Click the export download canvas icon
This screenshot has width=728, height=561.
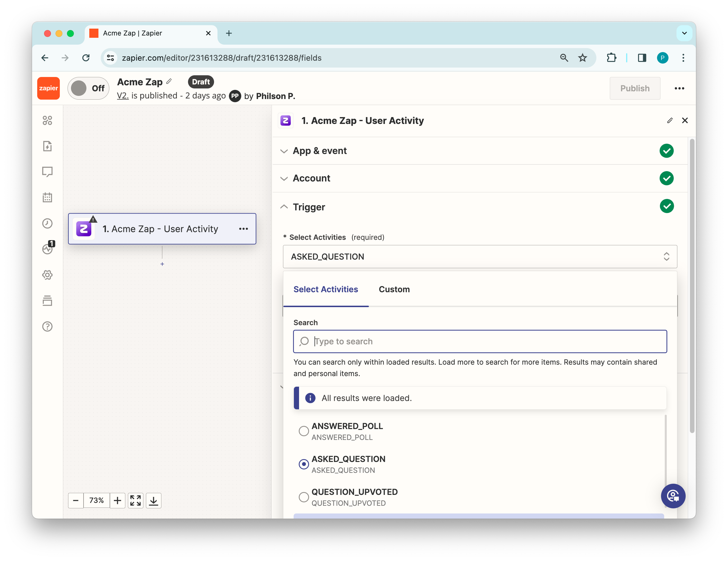point(153,500)
